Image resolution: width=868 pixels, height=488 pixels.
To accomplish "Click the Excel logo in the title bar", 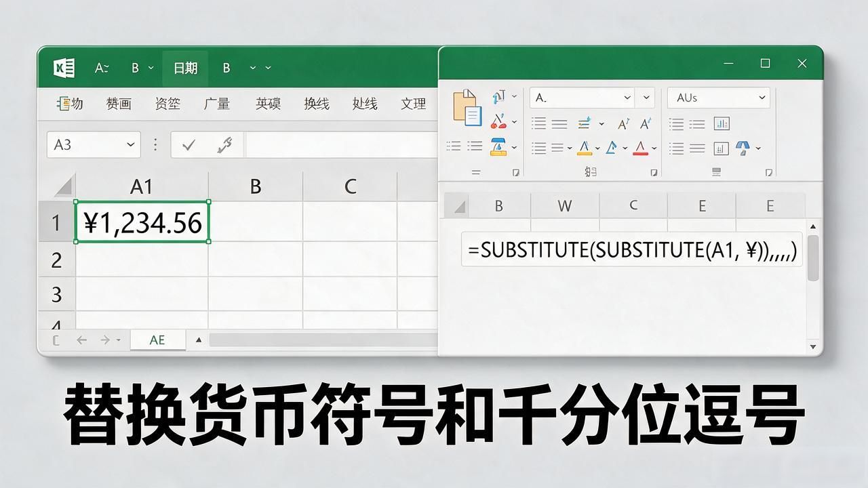I will tap(64, 68).
